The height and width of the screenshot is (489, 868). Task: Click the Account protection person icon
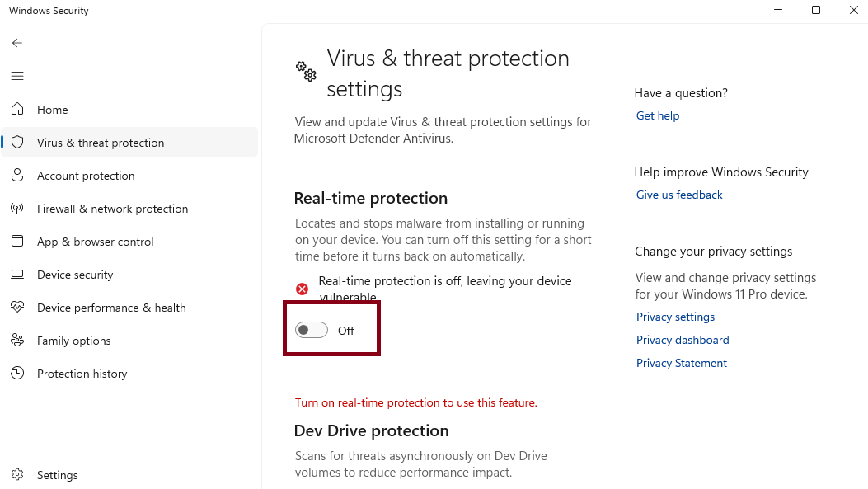[x=17, y=176]
